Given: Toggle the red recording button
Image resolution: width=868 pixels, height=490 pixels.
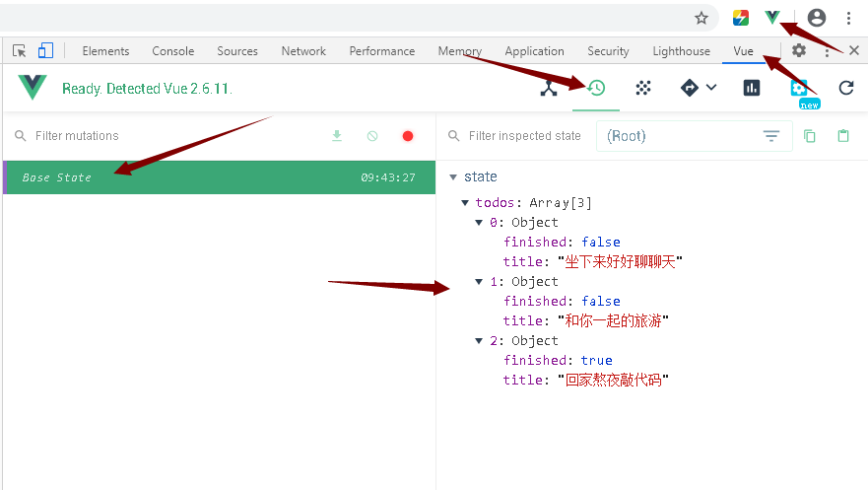Looking at the screenshot, I should [x=408, y=136].
